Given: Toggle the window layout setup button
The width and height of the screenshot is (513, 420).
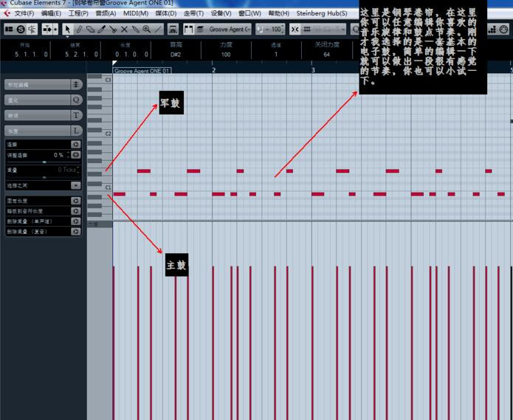Looking at the screenshot, I should click(9, 29).
